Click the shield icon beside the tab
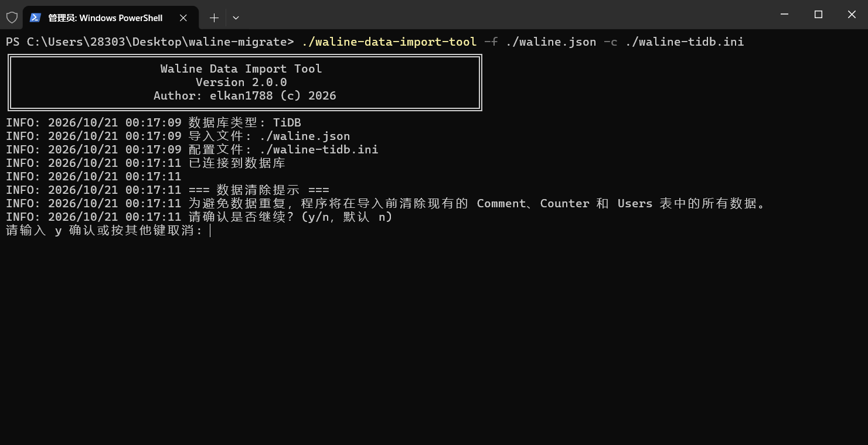This screenshot has width=868, height=445. click(x=12, y=18)
